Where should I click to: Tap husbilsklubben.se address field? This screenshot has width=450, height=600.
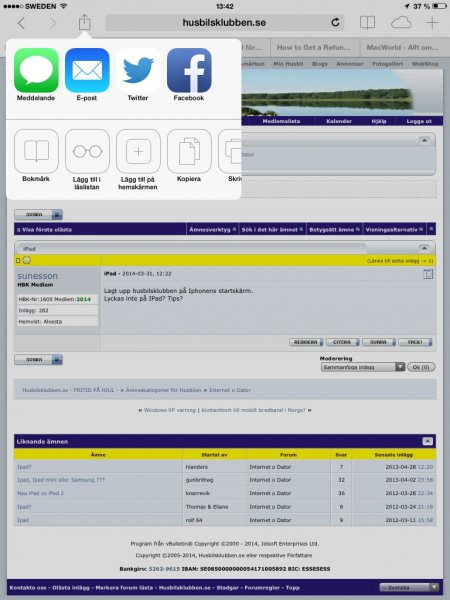coord(225,23)
